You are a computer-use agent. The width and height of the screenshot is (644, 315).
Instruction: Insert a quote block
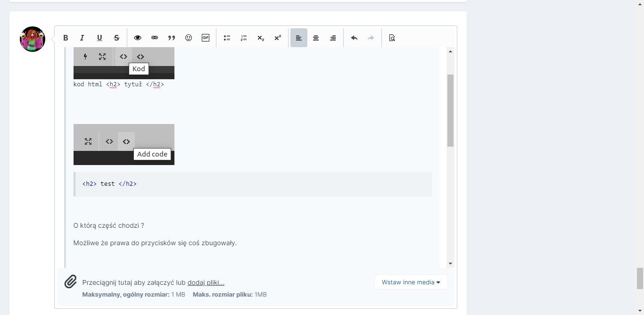pos(172,38)
